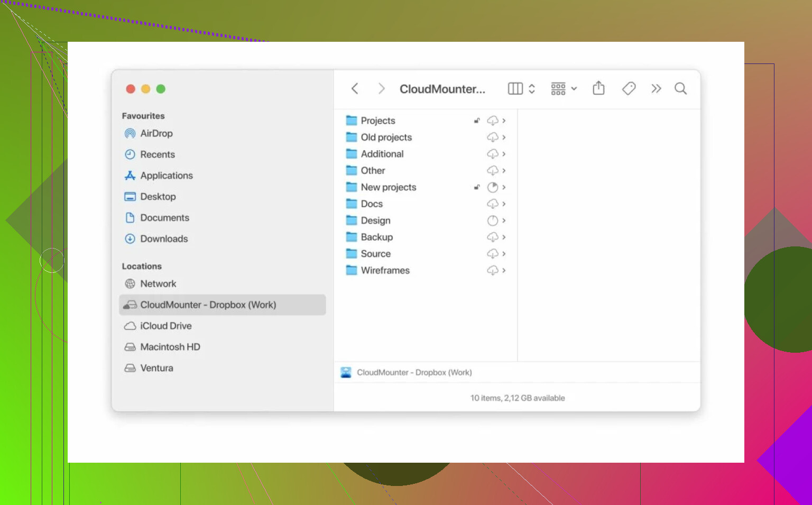Open the Search magnifier icon

tap(680, 89)
